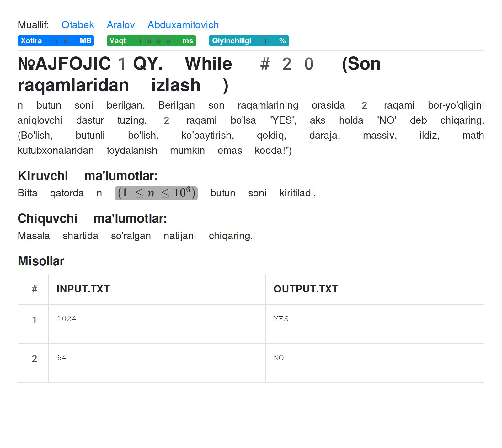Click the green Vaqt time badge
This screenshot has width=502, height=448.
(x=151, y=41)
